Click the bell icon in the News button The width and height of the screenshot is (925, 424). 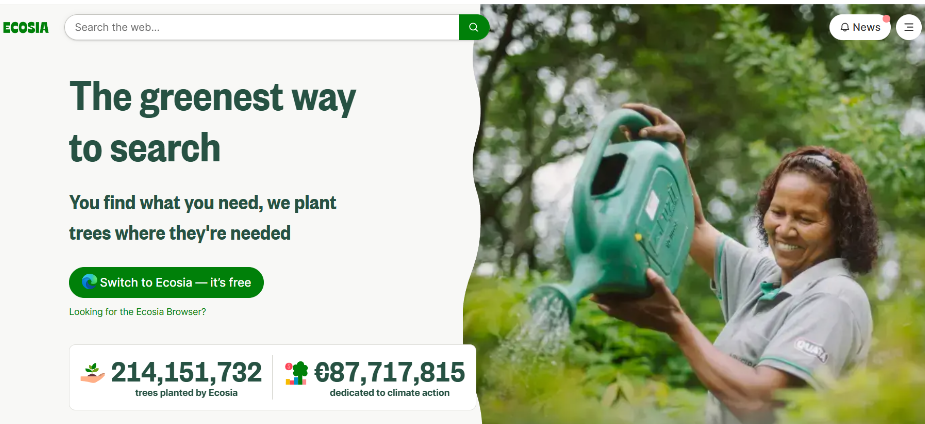845,27
